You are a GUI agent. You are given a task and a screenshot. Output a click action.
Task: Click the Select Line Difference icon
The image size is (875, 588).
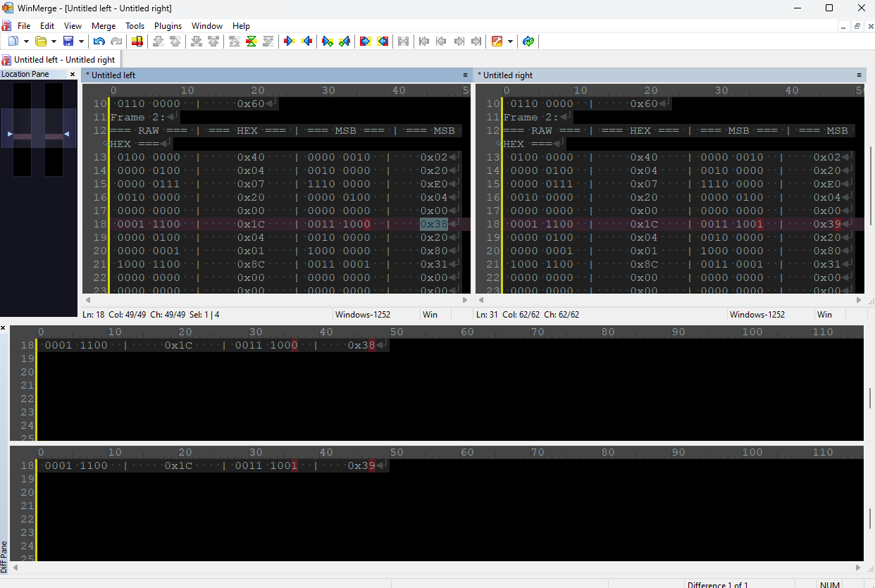(x=137, y=42)
